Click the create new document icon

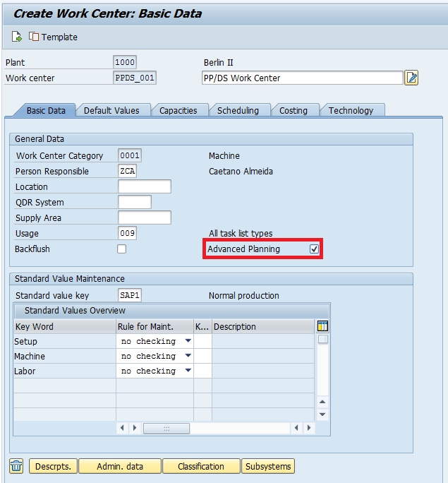tap(17, 37)
